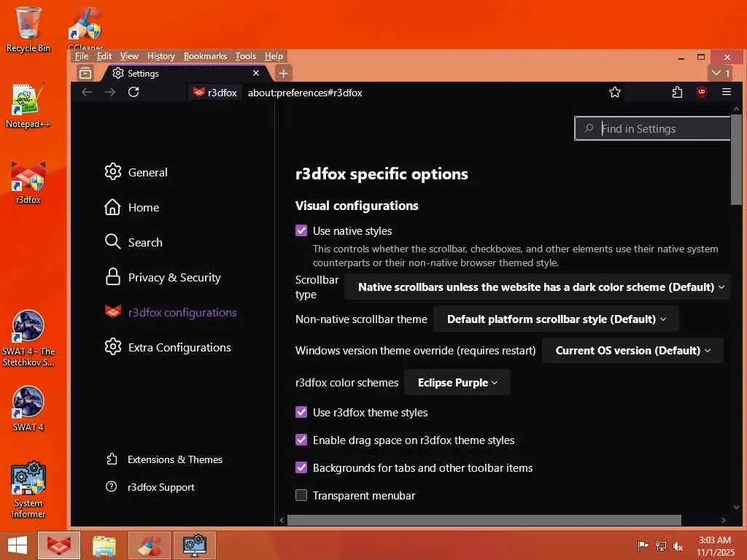747x560 pixels.
Task: Go to Home settings category
Action: click(132, 207)
